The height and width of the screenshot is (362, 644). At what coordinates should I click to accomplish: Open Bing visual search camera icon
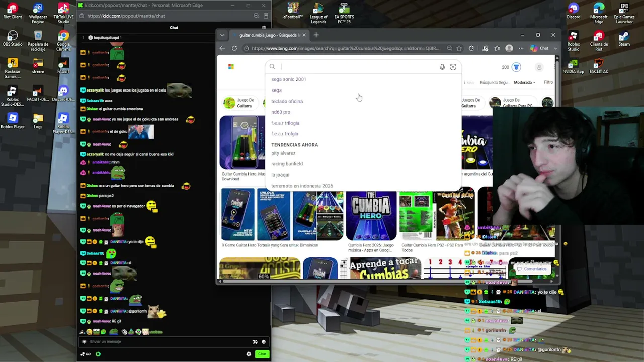pyautogui.click(x=453, y=67)
